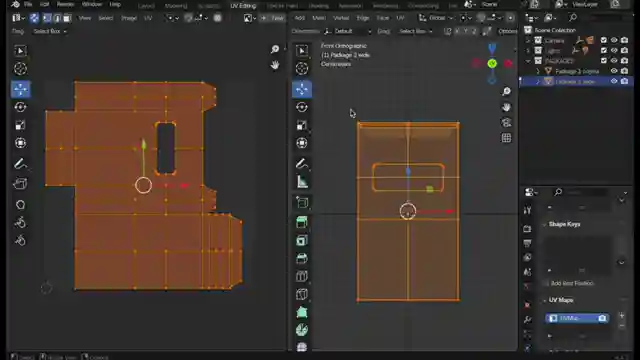The width and height of the screenshot is (640, 360).
Task: Hide the selected Package 2 wide object eye icon
Action: click(614, 81)
